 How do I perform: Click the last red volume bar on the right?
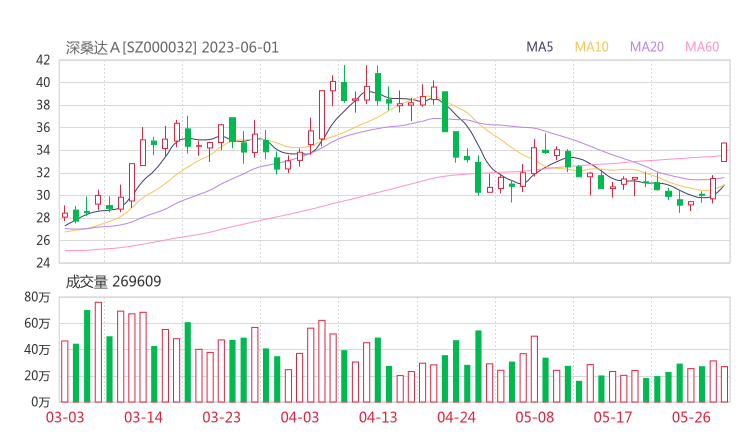(x=724, y=384)
